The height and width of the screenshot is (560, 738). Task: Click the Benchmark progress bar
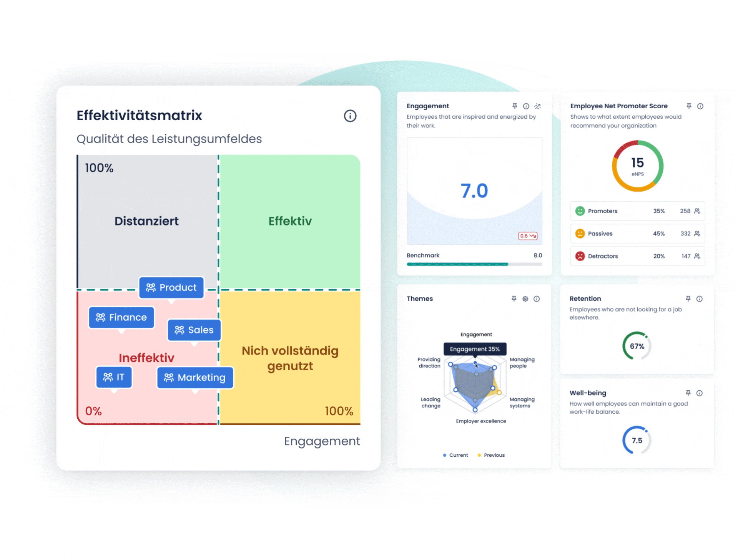point(474,264)
